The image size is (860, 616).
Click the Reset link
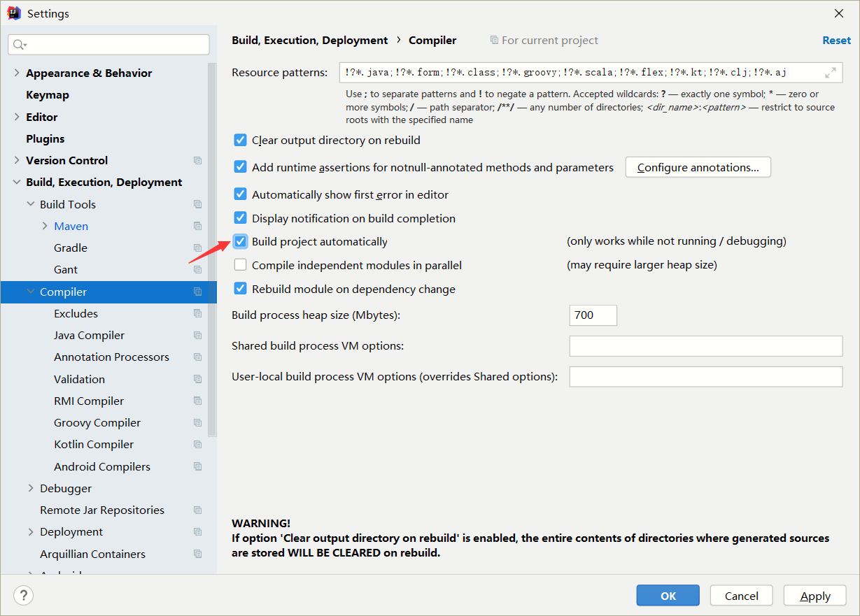point(836,41)
